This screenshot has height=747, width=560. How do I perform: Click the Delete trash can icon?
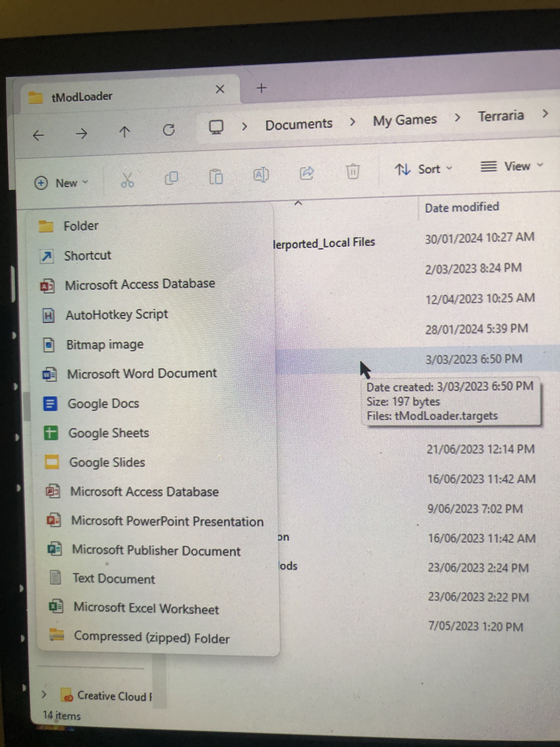353,171
